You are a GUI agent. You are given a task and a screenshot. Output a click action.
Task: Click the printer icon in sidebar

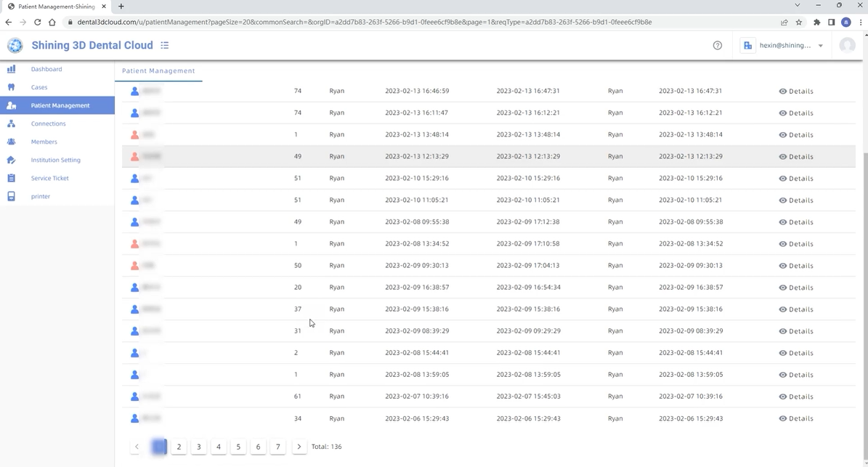click(x=11, y=196)
